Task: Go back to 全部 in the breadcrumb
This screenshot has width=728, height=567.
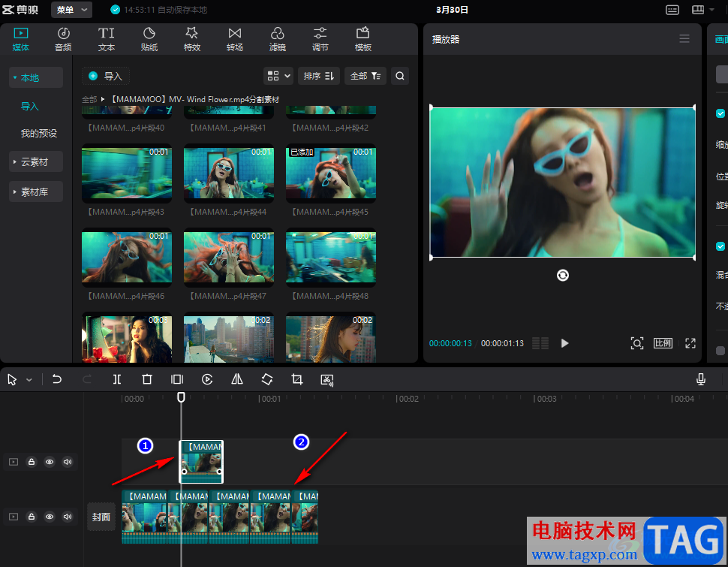Action: point(89,99)
